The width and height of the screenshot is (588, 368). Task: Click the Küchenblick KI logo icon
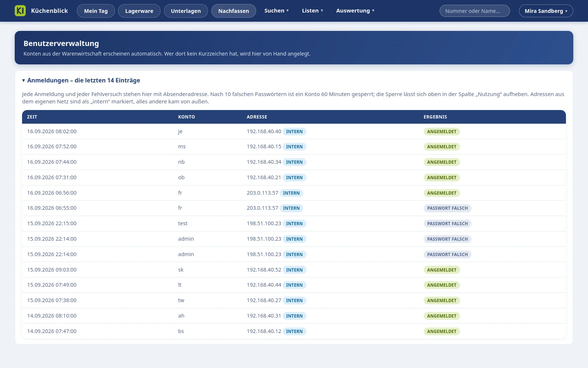click(x=20, y=11)
